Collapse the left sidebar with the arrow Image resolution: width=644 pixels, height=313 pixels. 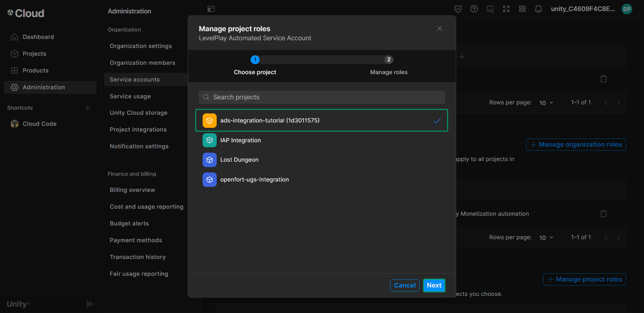90,304
